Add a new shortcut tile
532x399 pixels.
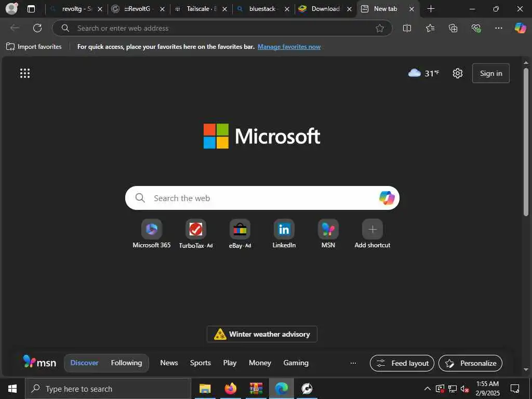(x=372, y=234)
